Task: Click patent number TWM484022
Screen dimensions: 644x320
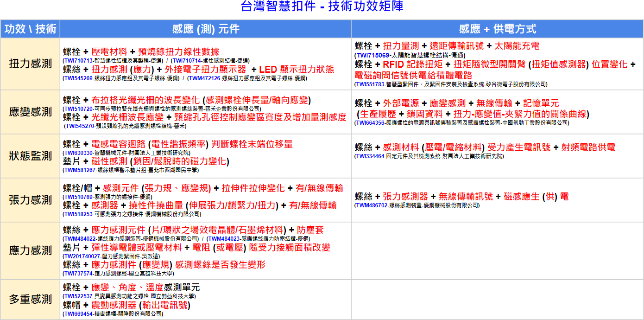Action: (79, 238)
